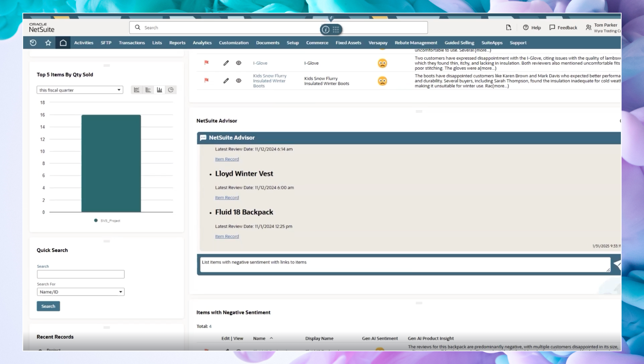Open the Transactions menu
The width and height of the screenshot is (644, 364).
tap(132, 43)
